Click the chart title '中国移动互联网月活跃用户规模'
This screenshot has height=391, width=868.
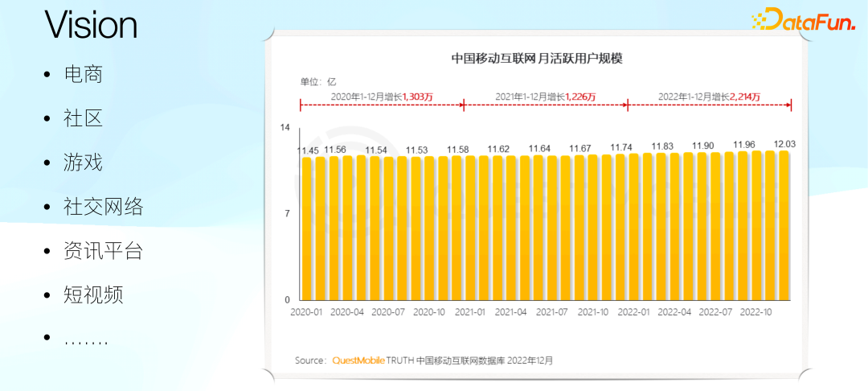coord(537,58)
